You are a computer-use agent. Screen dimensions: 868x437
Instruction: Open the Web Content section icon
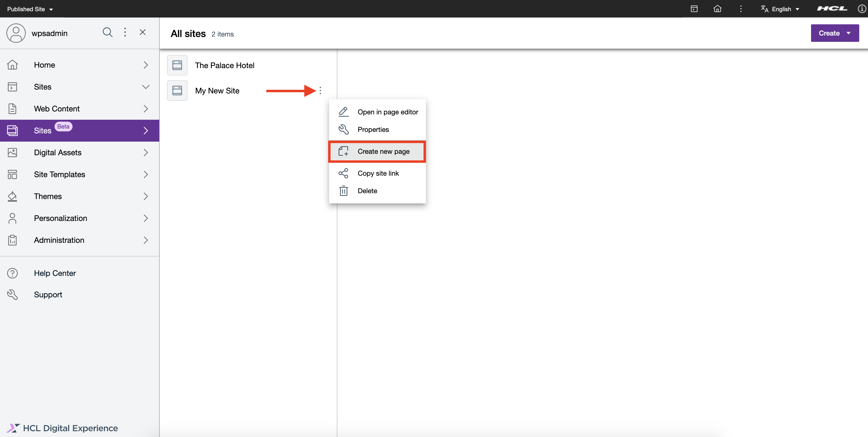[x=12, y=109]
